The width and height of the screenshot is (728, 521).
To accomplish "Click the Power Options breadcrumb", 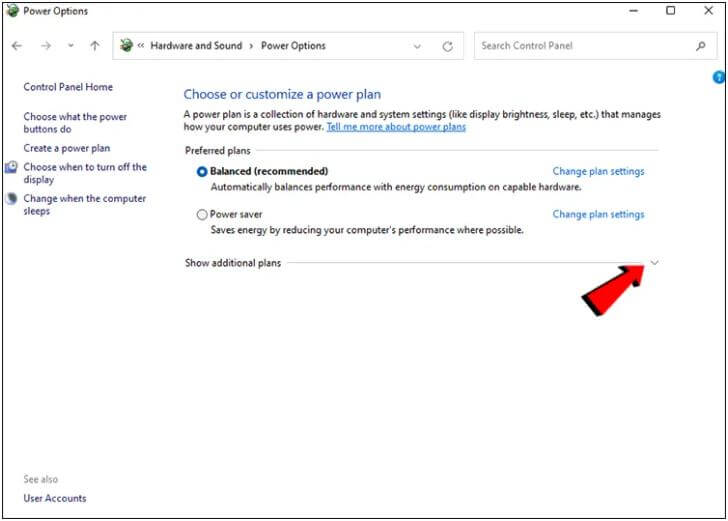I will click(x=293, y=46).
